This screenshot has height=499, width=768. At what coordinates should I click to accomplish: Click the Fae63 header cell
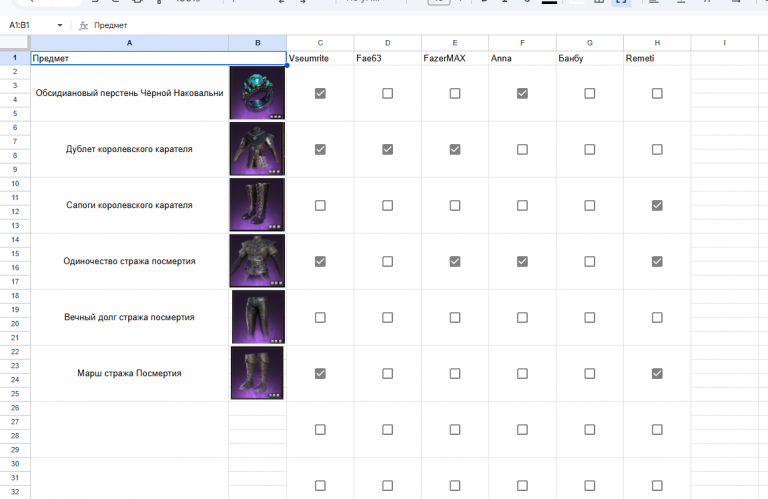[x=387, y=58]
